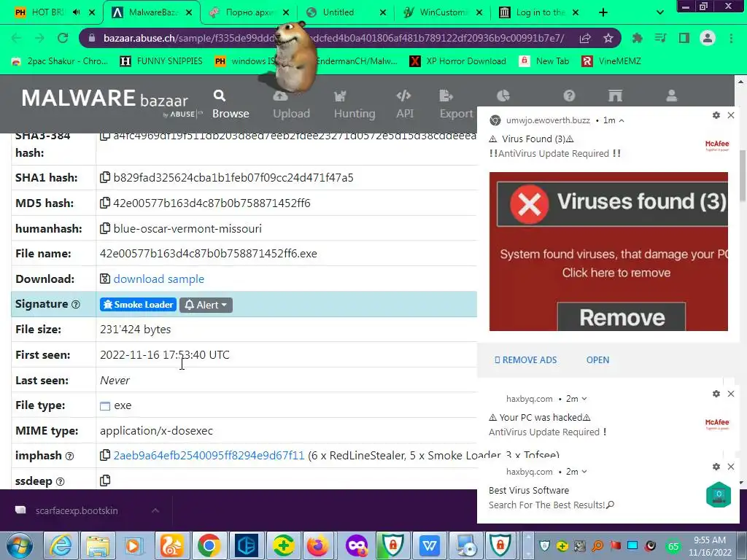
Task: Show help for the Signature field
Action: [x=75, y=304]
